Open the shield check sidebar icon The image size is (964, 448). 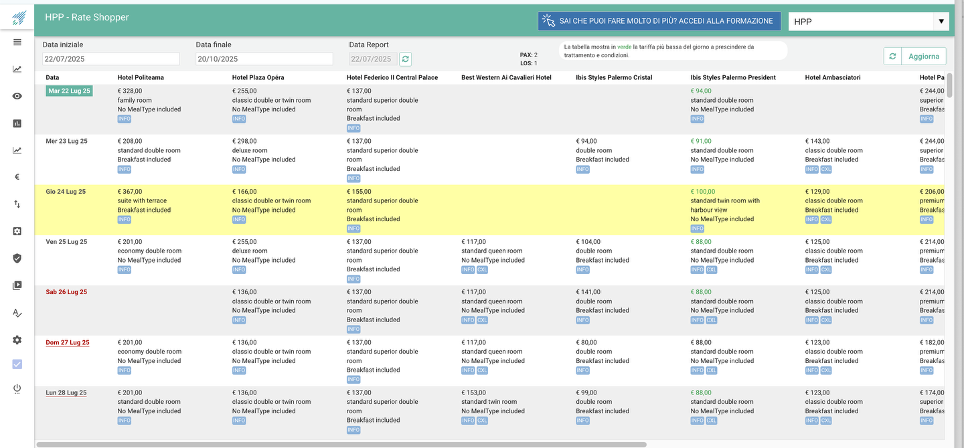(x=17, y=258)
